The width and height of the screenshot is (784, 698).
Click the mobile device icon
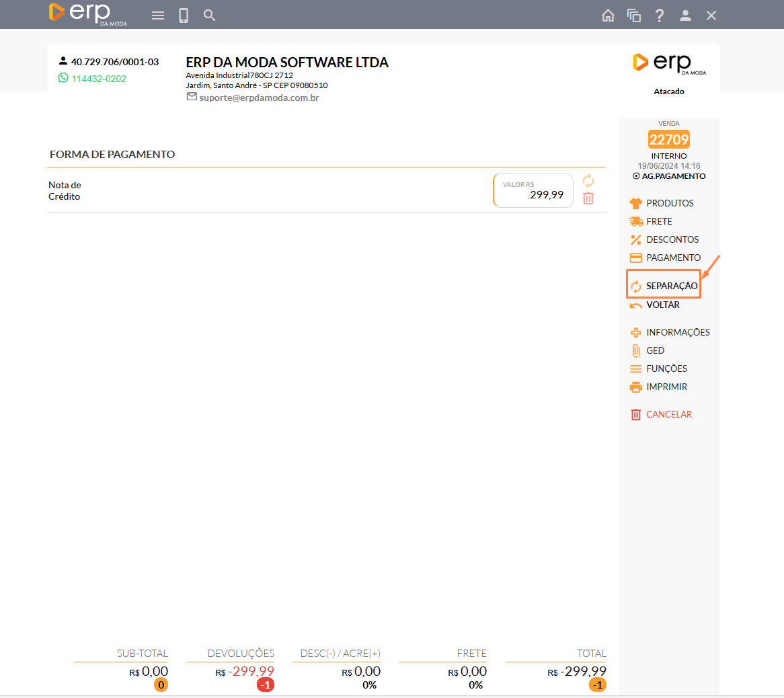[x=184, y=15]
